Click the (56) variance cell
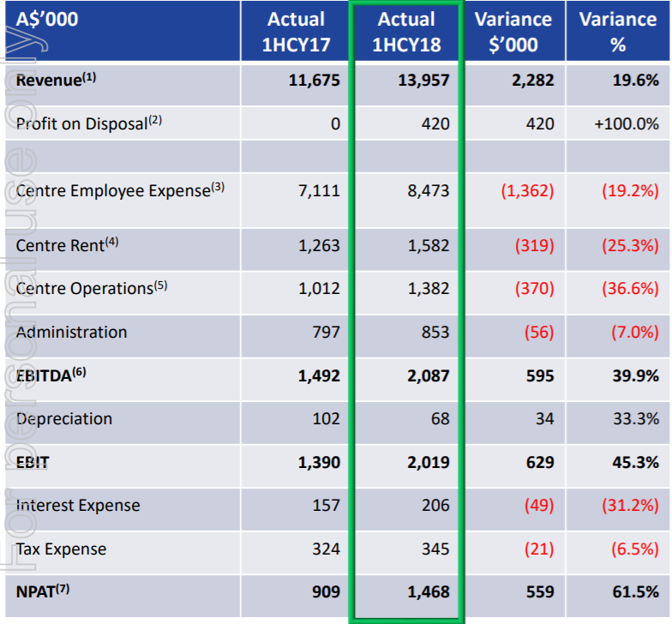672x624 pixels. (539, 333)
